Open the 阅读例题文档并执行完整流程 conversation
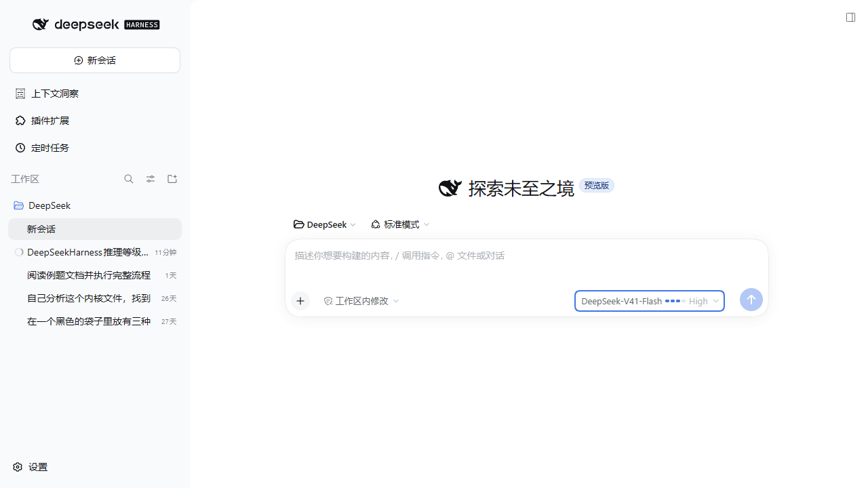 [x=95, y=275]
